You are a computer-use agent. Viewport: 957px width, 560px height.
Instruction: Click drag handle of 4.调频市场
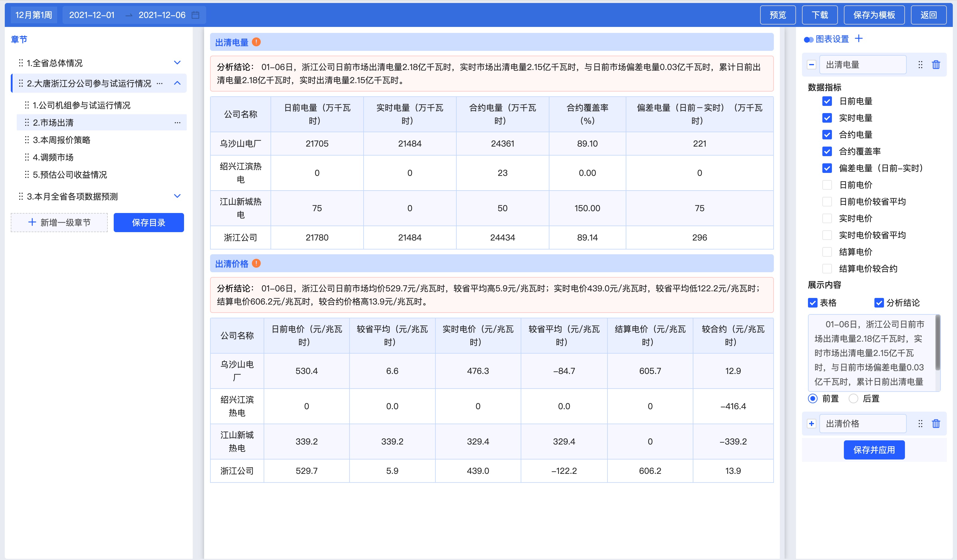point(27,157)
